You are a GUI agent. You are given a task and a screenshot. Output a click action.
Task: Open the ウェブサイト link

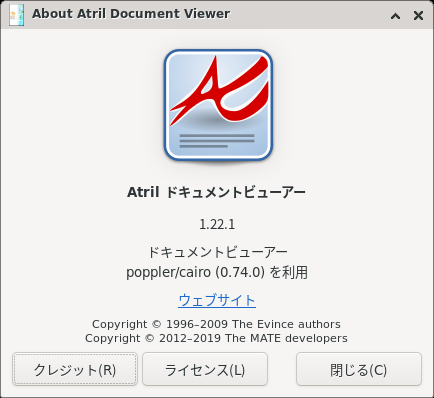click(217, 300)
